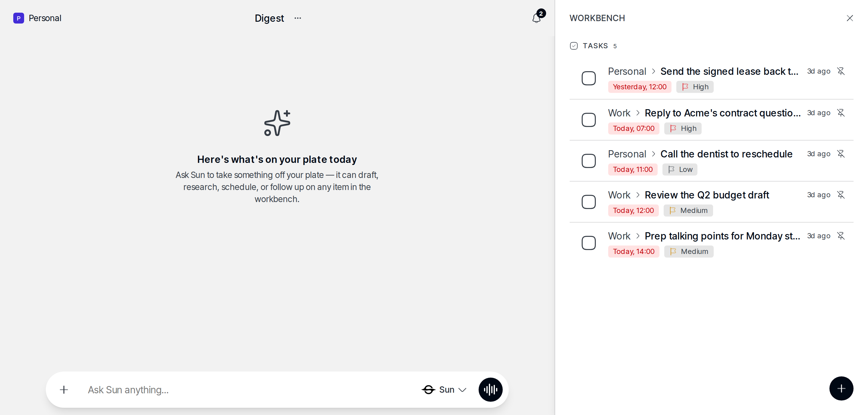Open the Digest more options menu

click(297, 18)
